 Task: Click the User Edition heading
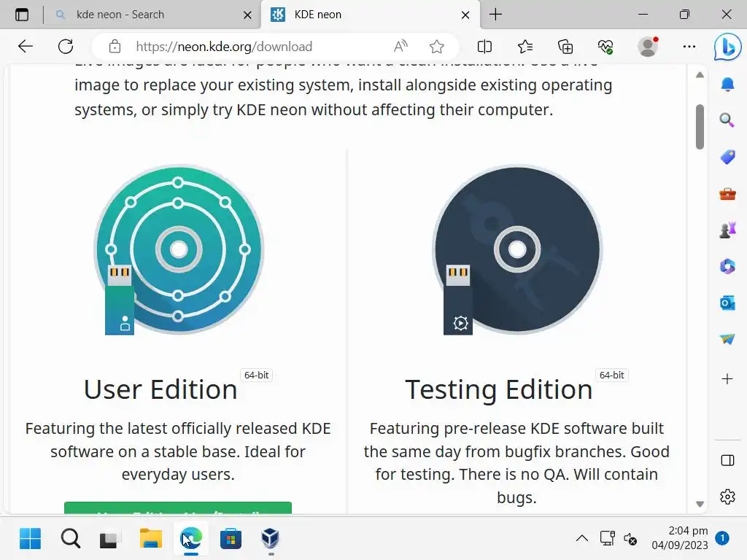[x=160, y=389]
